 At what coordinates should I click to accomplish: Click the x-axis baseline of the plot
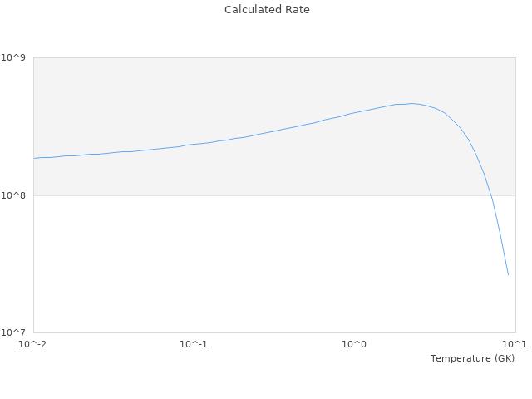pyautogui.click(x=249, y=332)
